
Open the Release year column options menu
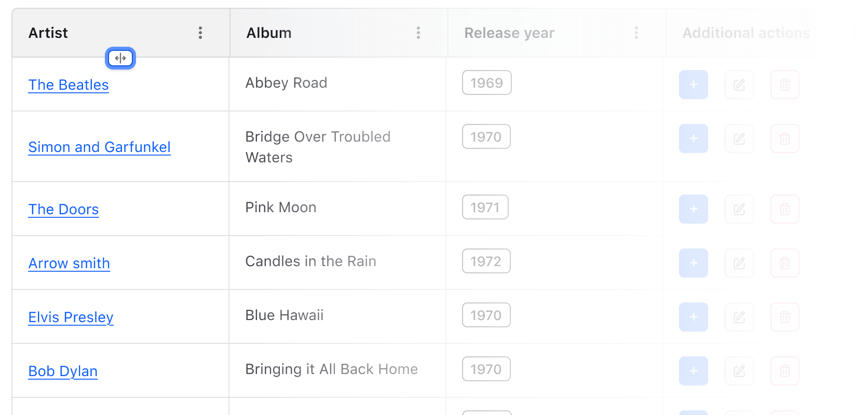pos(636,33)
